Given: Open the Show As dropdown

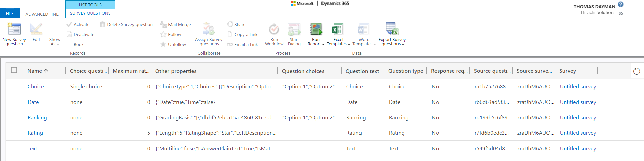Looking at the screenshot, I should pos(54,42).
